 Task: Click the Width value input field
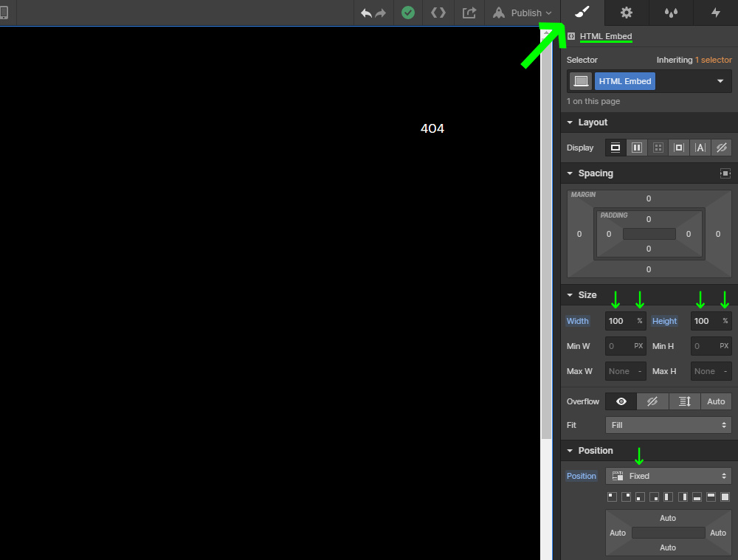point(619,321)
